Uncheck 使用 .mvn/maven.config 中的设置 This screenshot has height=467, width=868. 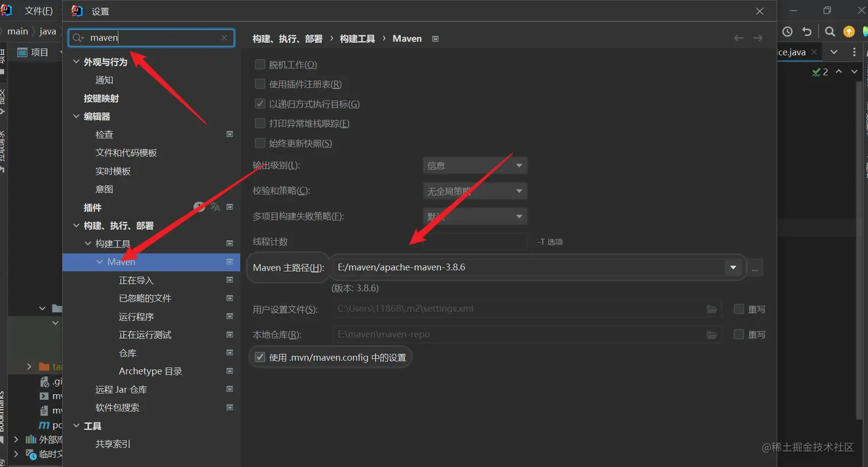(x=260, y=357)
